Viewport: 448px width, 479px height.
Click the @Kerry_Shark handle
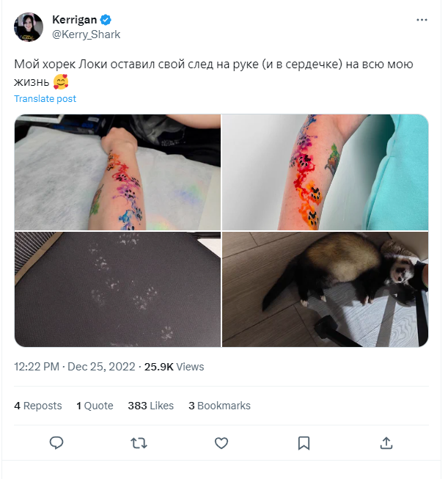(x=86, y=34)
